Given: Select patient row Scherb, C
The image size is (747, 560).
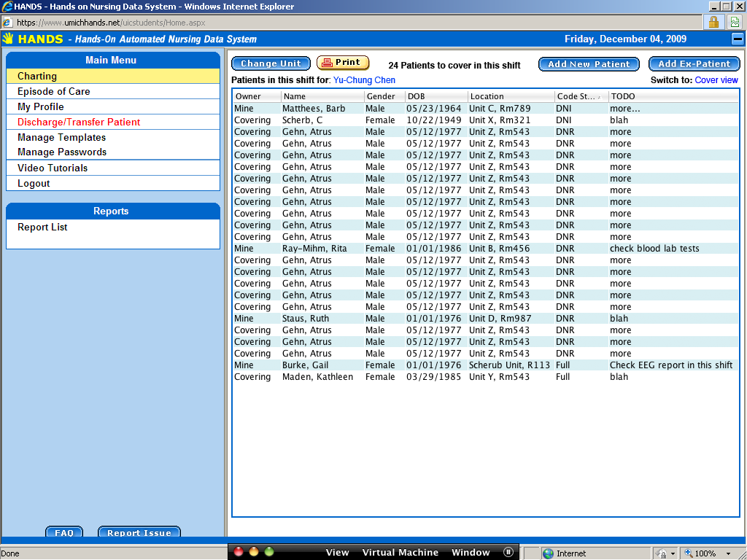Looking at the screenshot, I should click(x=485, y=120).
